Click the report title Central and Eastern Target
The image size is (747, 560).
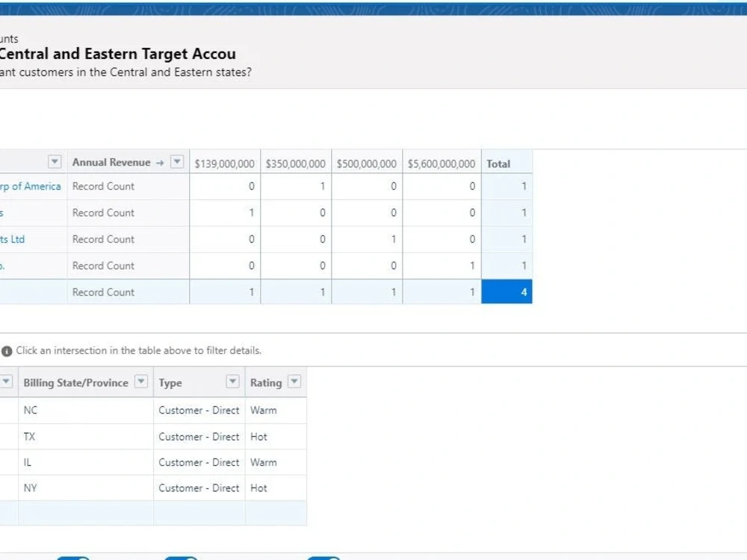point(118,54)
